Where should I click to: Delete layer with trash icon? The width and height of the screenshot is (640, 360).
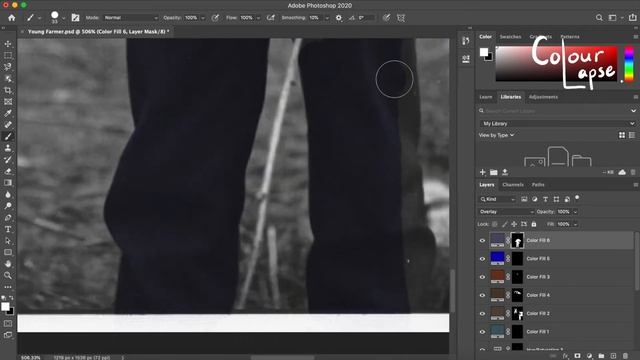[625, 356]
